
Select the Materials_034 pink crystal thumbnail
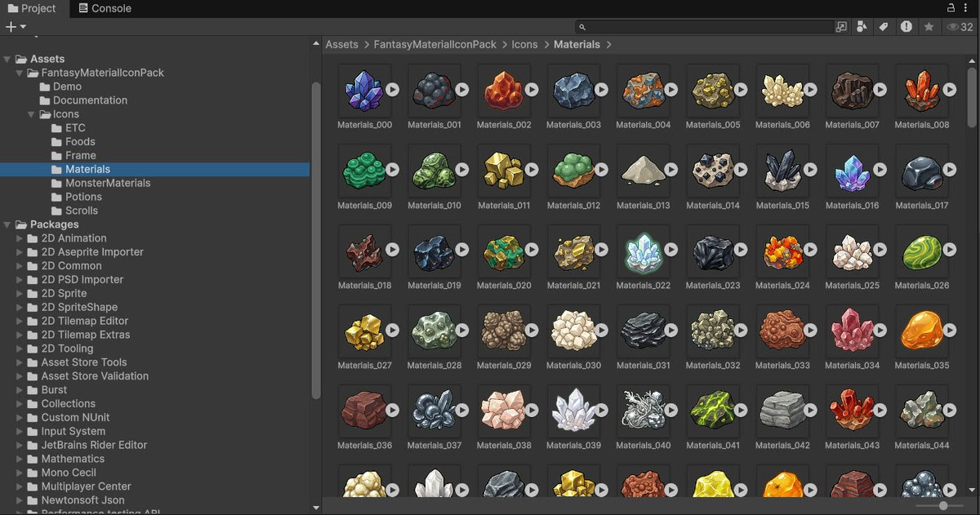[x=852, y=330]
